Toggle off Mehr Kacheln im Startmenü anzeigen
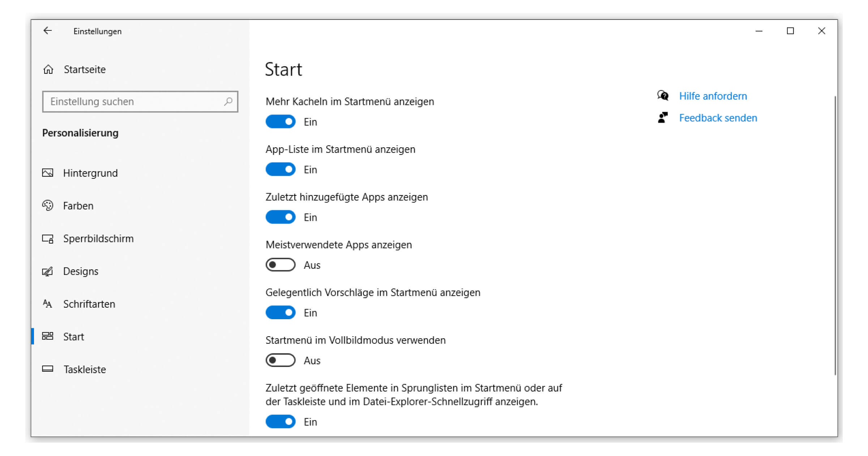 (281, 122)
